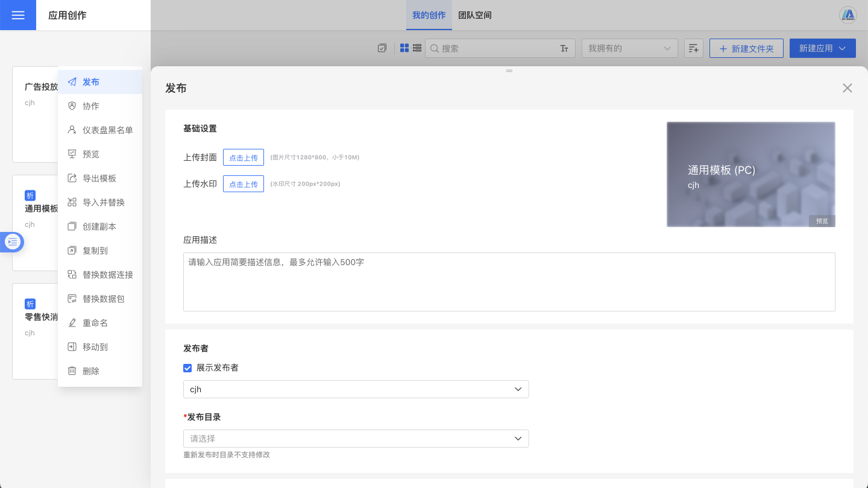Screen dimensions: 868x488
Task: Click the batch select icon
Action: (x=382, y=48)
